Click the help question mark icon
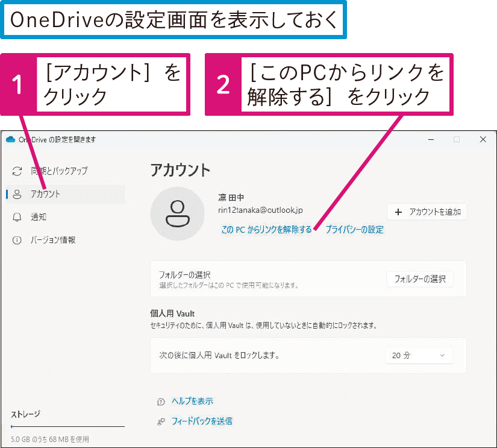 161,402
